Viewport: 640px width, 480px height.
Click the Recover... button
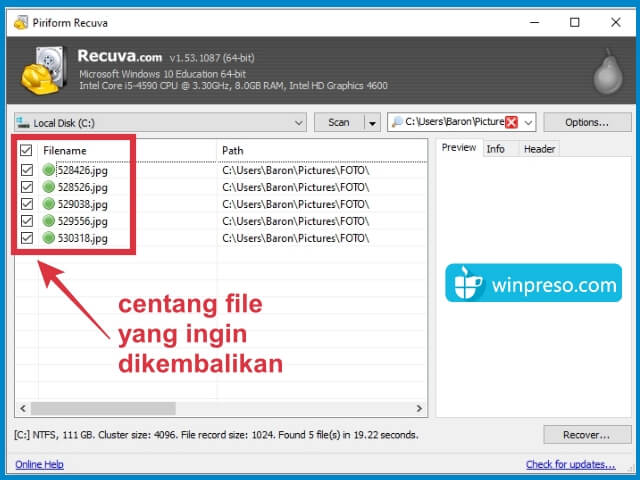pyautogui.click(x=587, y=435)
